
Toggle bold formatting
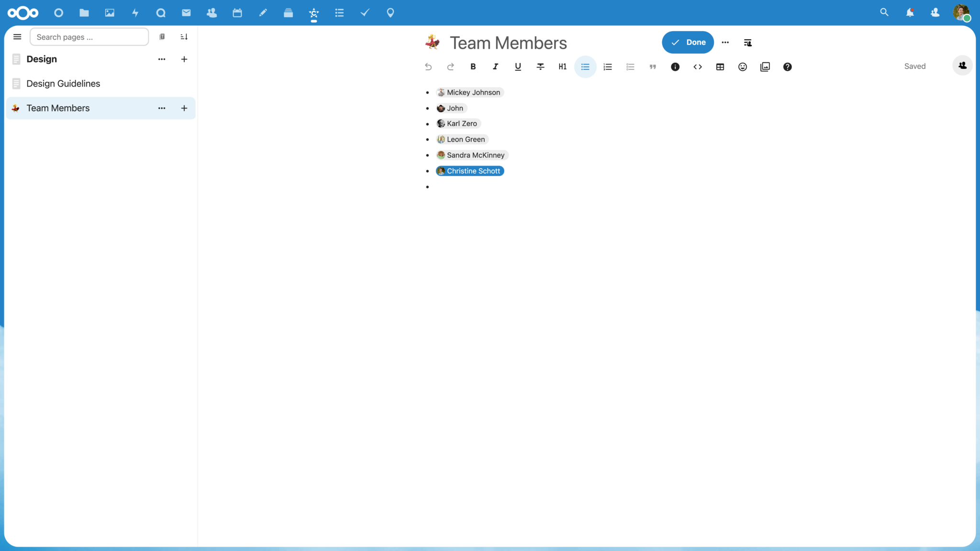(x=473, y=66)
